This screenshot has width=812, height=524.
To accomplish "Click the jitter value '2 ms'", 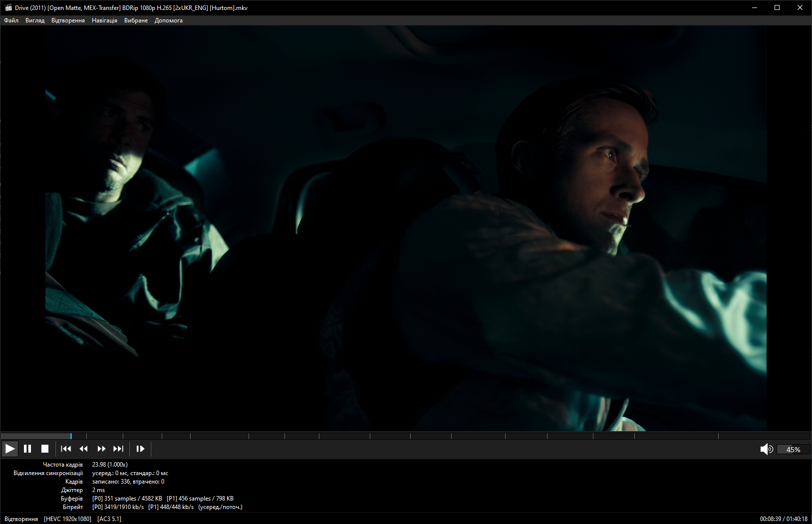I will point(98,490).
